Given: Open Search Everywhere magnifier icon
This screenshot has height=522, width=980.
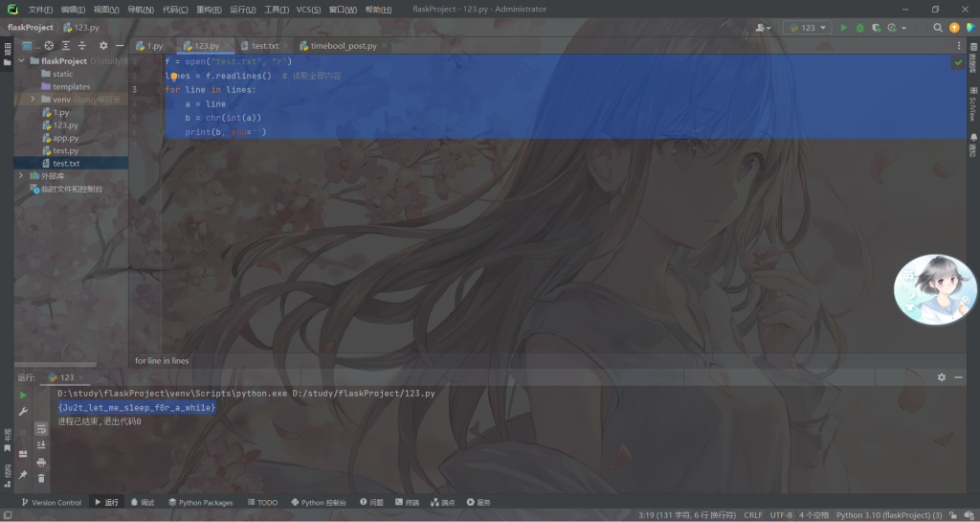Looking at the screenshot, I should (x=938, y=28).
